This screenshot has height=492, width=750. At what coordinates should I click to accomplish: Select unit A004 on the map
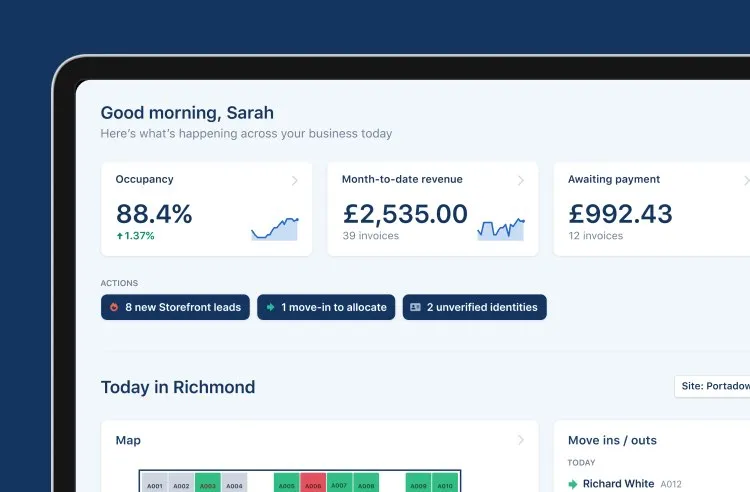tap(234, 483)
